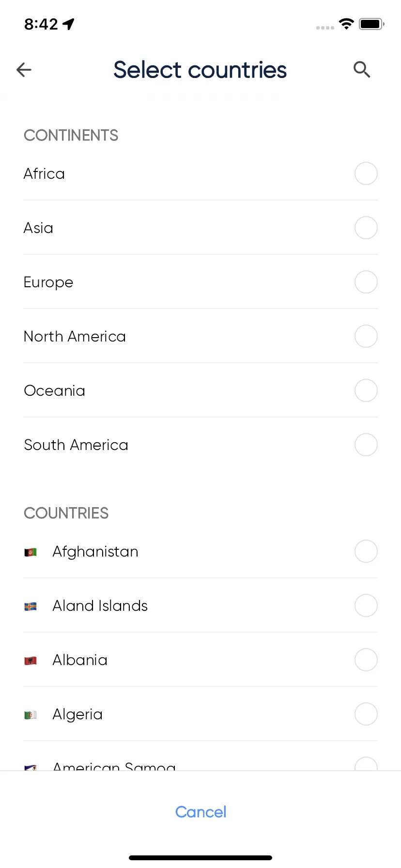Tap the Aland Islands flag icon
The image size is (401, 868).
[31, 606]
